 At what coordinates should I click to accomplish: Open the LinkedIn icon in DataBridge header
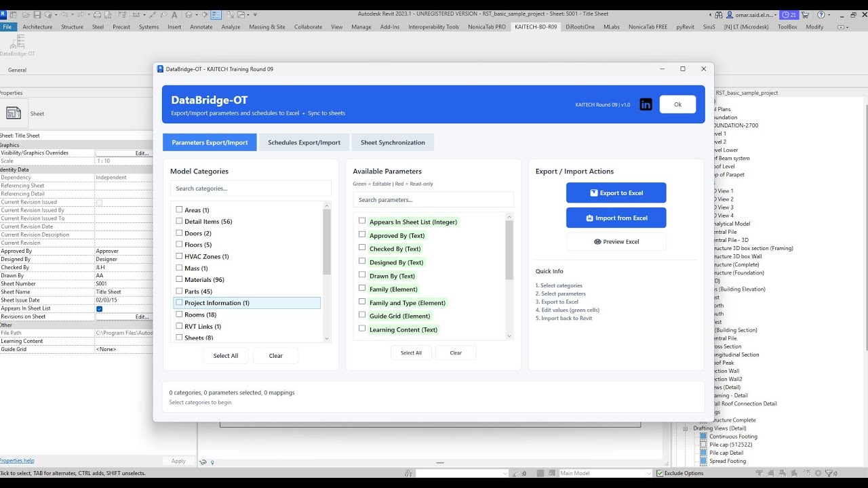click(646, 104)
